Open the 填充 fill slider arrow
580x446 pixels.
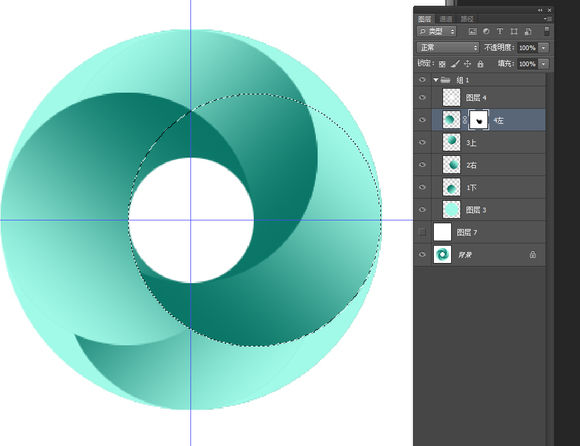pos(543,64)
